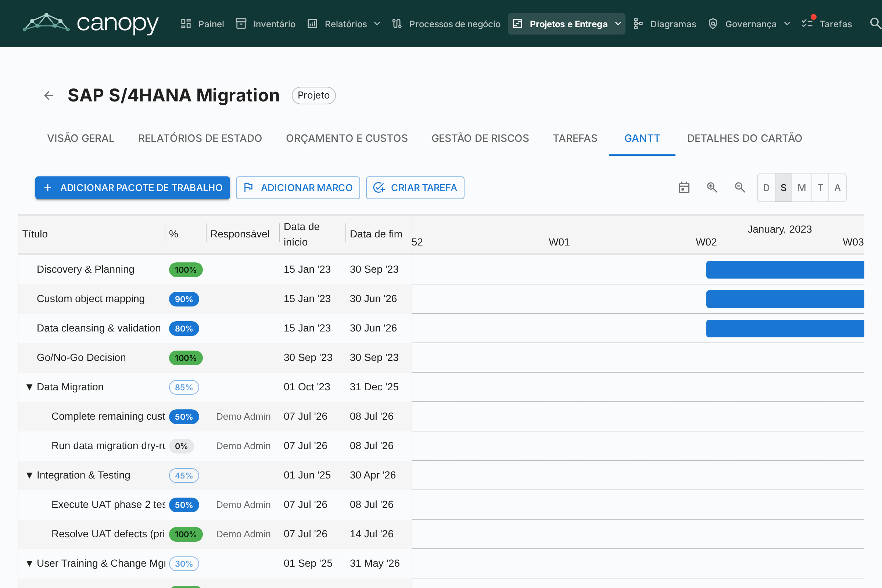882x588 pixels.
Task: Click the W02 week label in timeline
Action: click(x=706, y=242)
